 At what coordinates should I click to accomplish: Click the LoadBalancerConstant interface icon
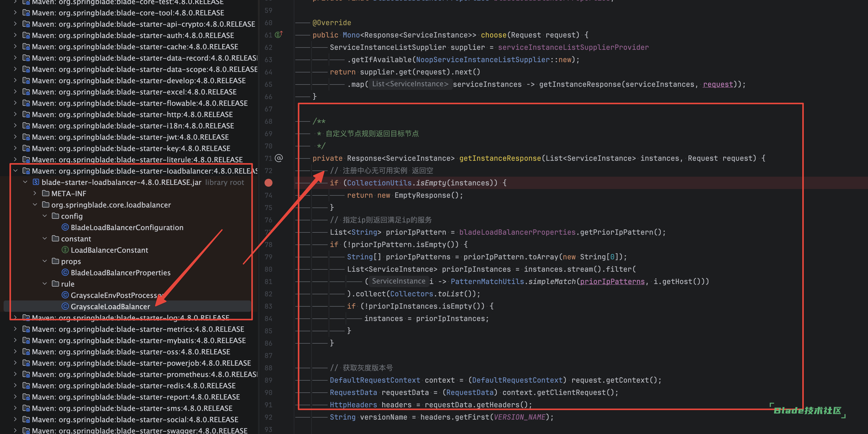65,250
